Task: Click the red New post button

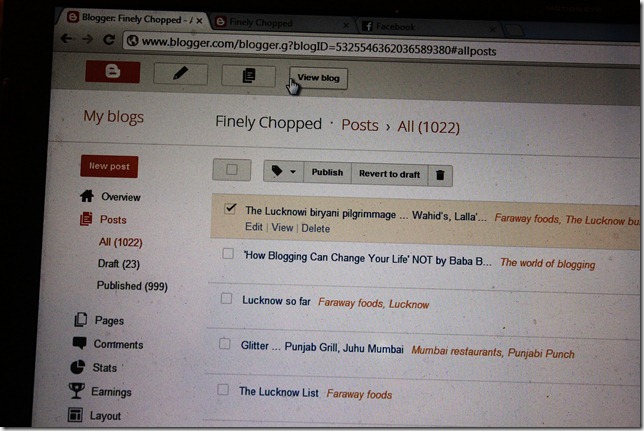Action: tap(109, 166)
